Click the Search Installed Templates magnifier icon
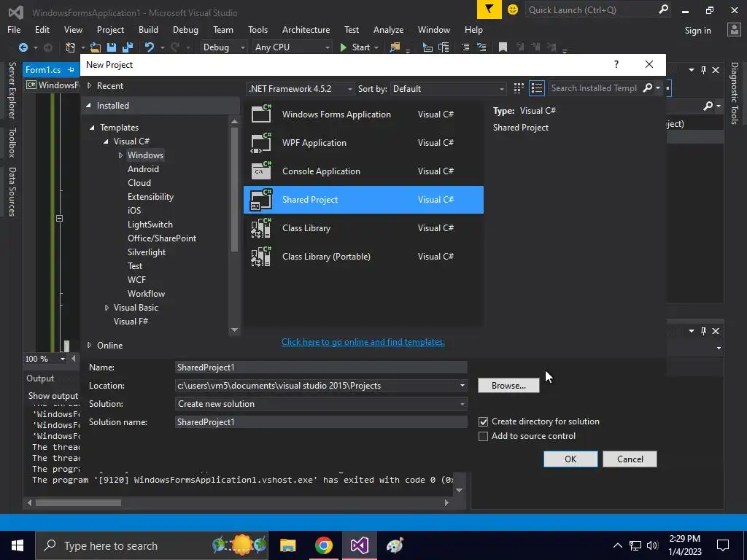 648,88
